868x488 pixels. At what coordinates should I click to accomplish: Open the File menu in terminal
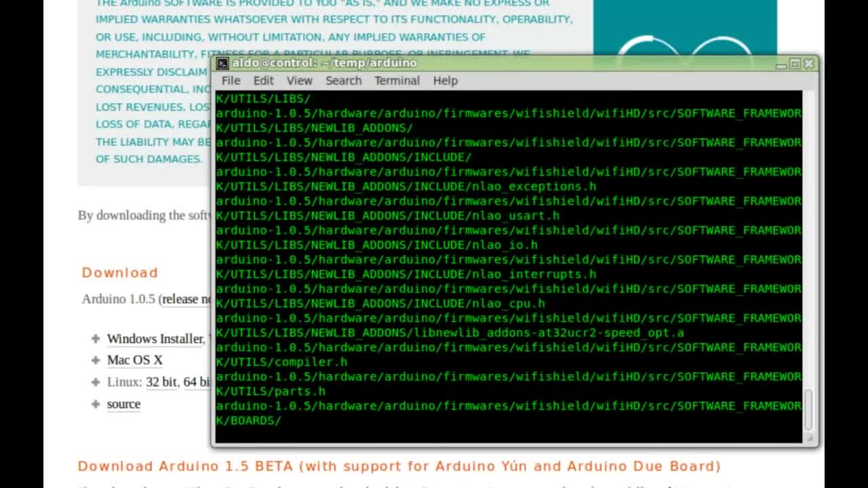pyautogui.click(x=231, y=80)
